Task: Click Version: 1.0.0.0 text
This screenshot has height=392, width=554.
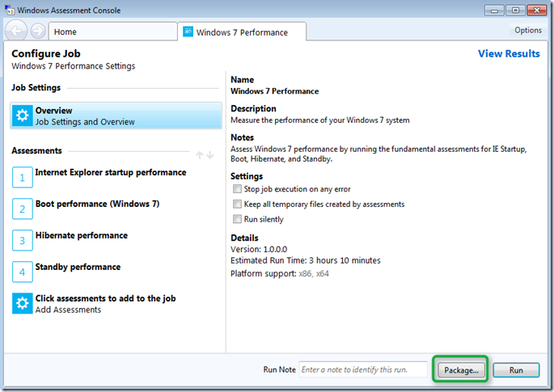Action: click(259, 249)
